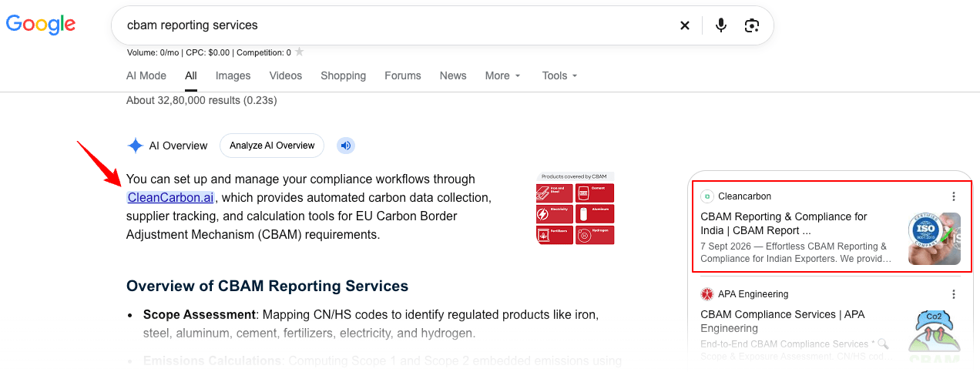Click the search box containing cbam reporting services
Screen dimensions: 980x372
tap(442, 25)
